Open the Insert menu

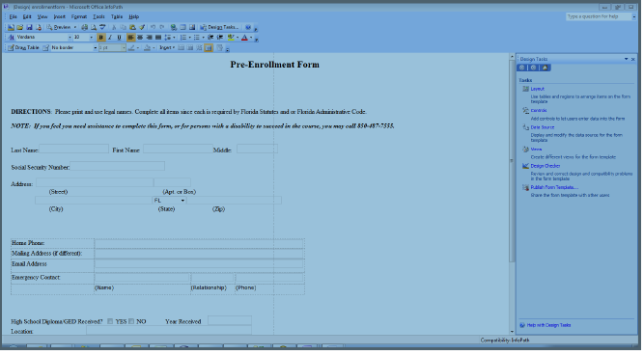point(60,16)
